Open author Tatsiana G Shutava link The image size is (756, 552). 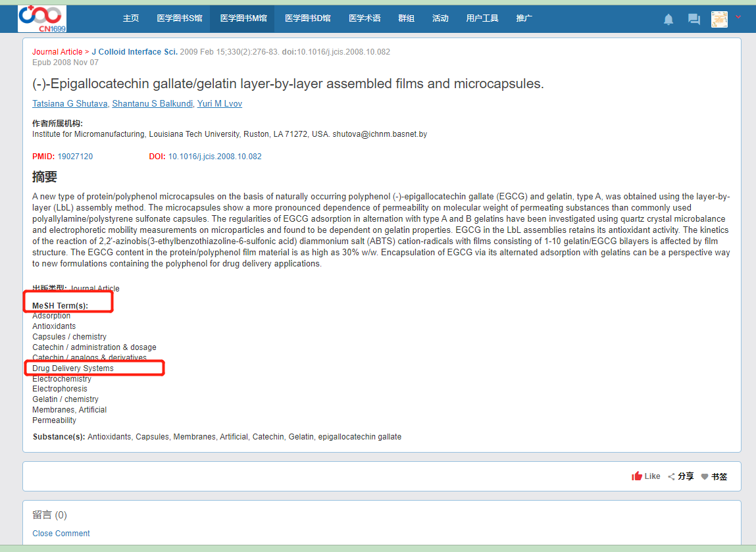click(70, 104)
